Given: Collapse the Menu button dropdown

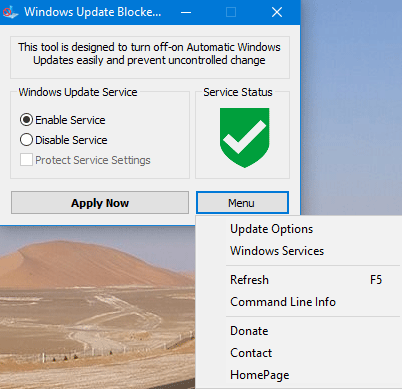Looking at the screenshot, I should (242, 203).
